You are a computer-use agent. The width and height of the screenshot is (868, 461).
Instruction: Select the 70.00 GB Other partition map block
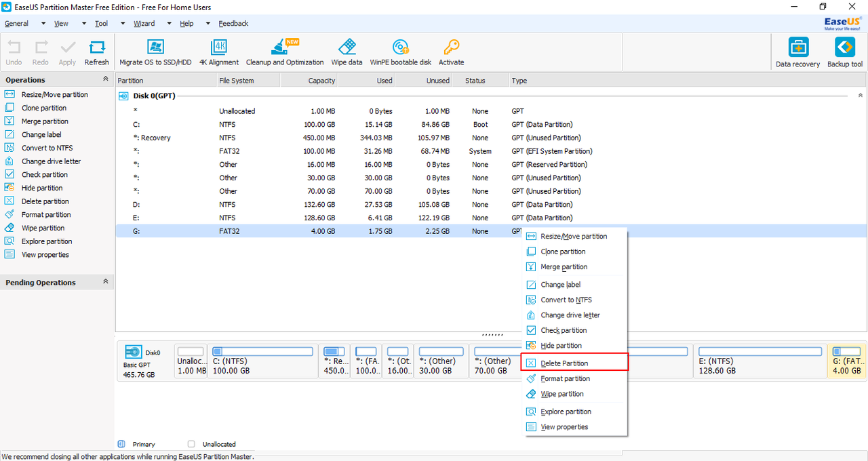click(x=494, y=361)
